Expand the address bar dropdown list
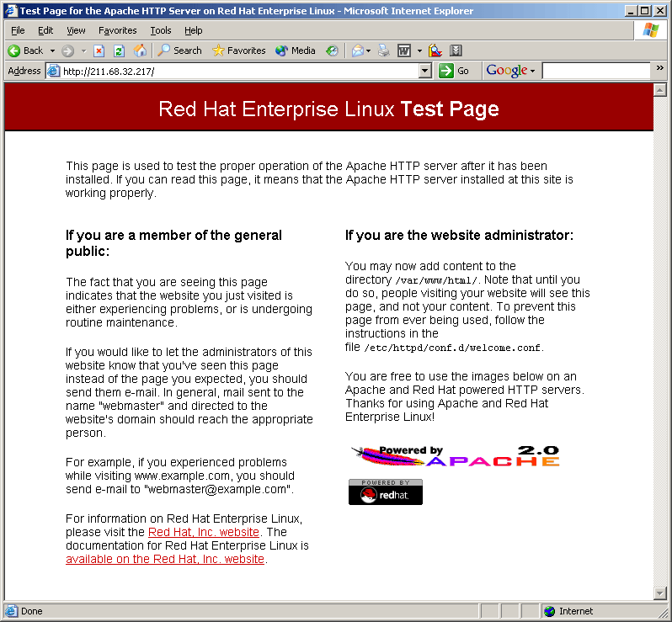The height and width of the screenshot is (622, 672). (424, 71)
